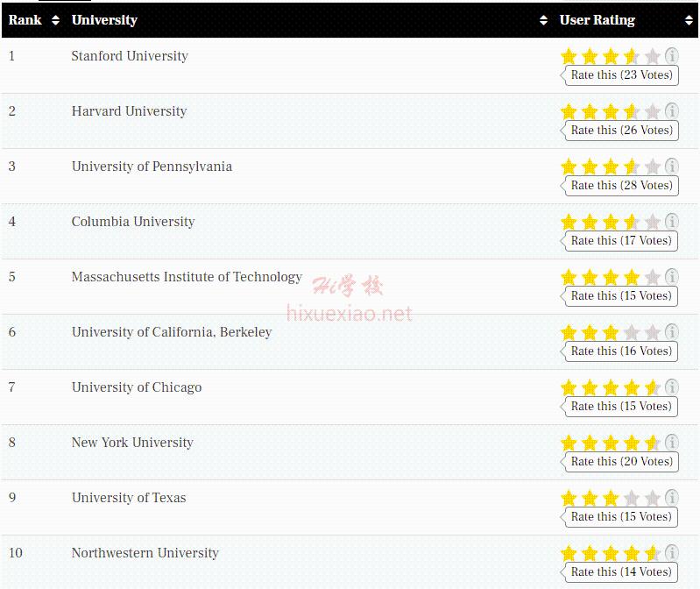700x589 pixels.
Task: Sort by User Rating using sort arrows
Action: [x=689, y=20]
